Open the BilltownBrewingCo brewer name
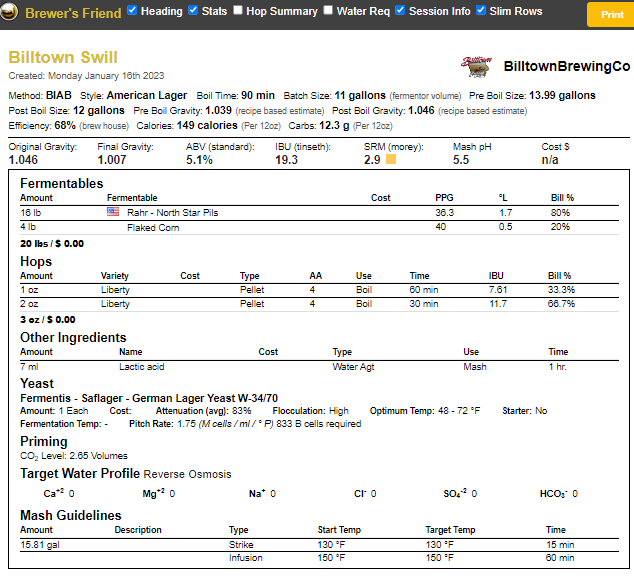Screen dimensions: 634x581 (566, 66)
